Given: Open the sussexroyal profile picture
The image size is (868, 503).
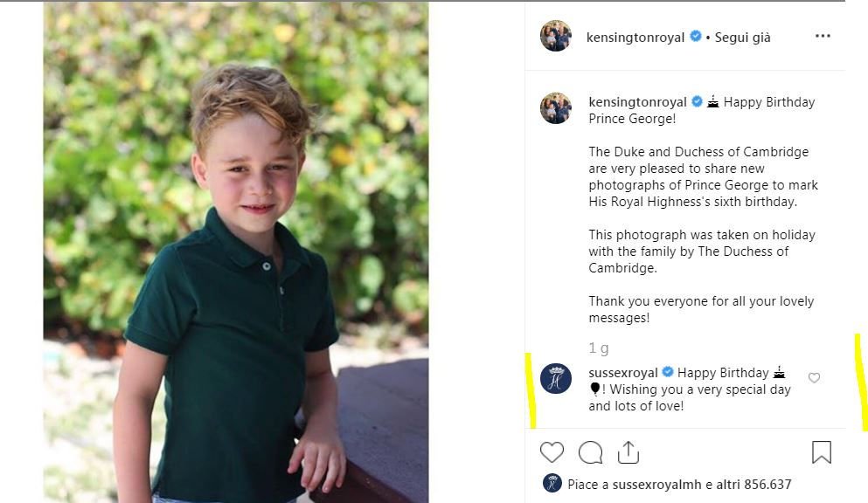Looking at the screenshot, I should (x=556, y=378).
